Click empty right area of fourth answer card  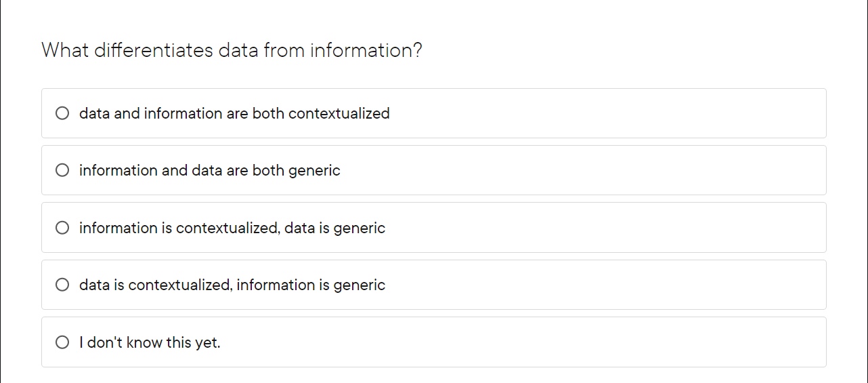click(609, 285)
